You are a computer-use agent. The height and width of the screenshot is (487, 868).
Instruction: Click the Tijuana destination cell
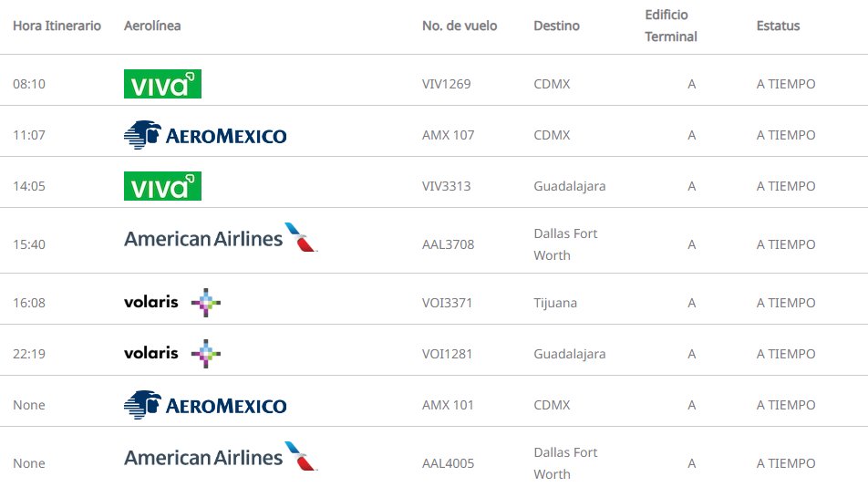tap(555, 303)
